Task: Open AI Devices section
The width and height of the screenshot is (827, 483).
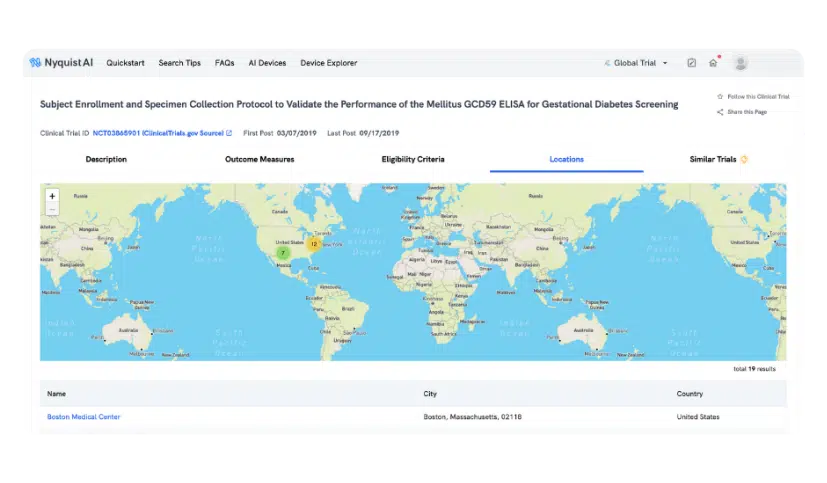Action: tap(267, 63)
